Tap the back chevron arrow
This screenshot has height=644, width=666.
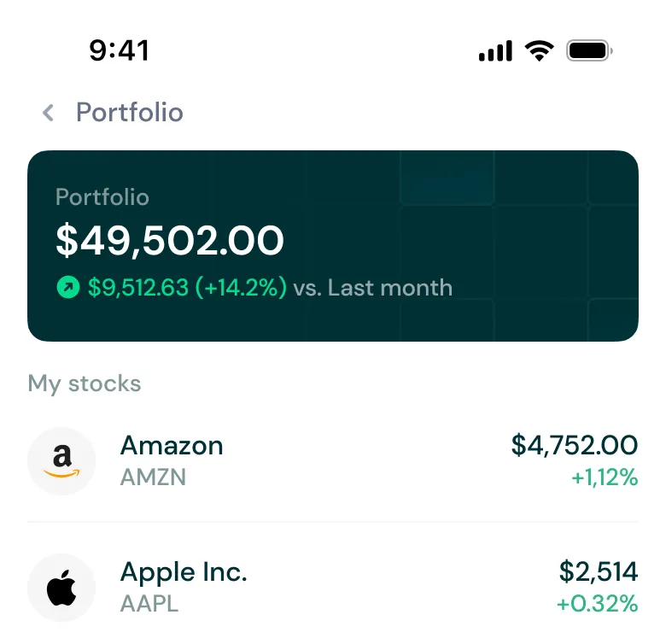pyautogui.click(x=49, y=113)
